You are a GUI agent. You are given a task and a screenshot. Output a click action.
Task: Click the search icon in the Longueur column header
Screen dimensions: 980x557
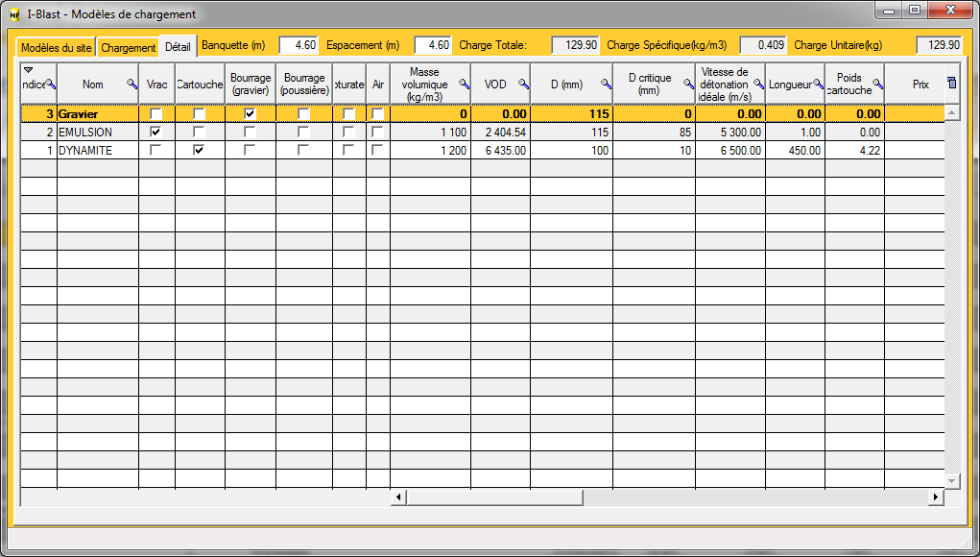pyautogui.click(x=818, y=85)
